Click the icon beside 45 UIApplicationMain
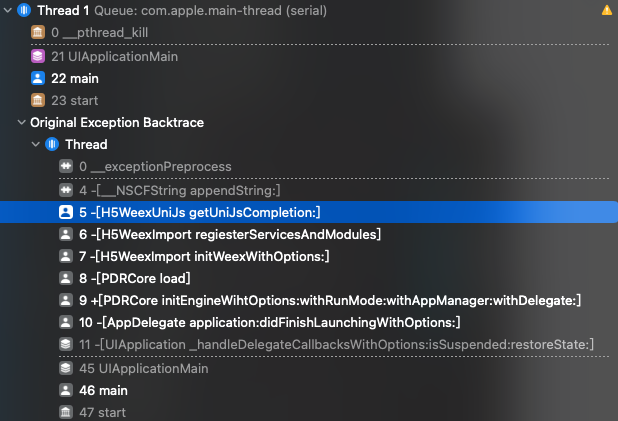This screenshot has height=421, width=618. click(66, 368)
